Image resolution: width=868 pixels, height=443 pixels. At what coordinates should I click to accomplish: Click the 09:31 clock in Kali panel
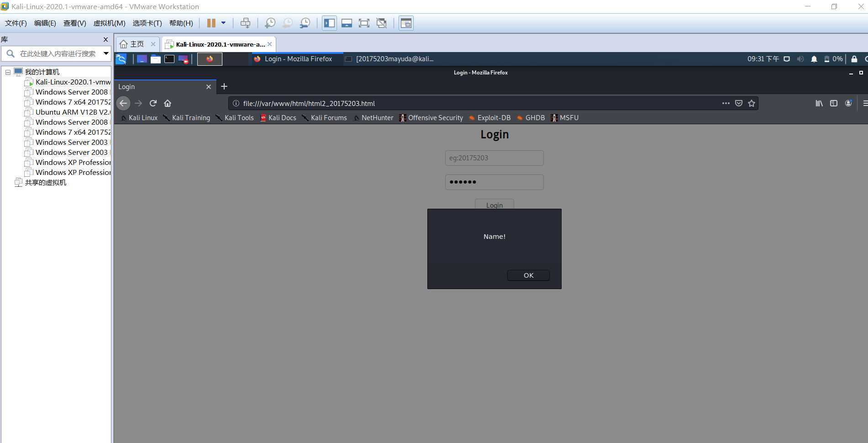tap(763, 59)
